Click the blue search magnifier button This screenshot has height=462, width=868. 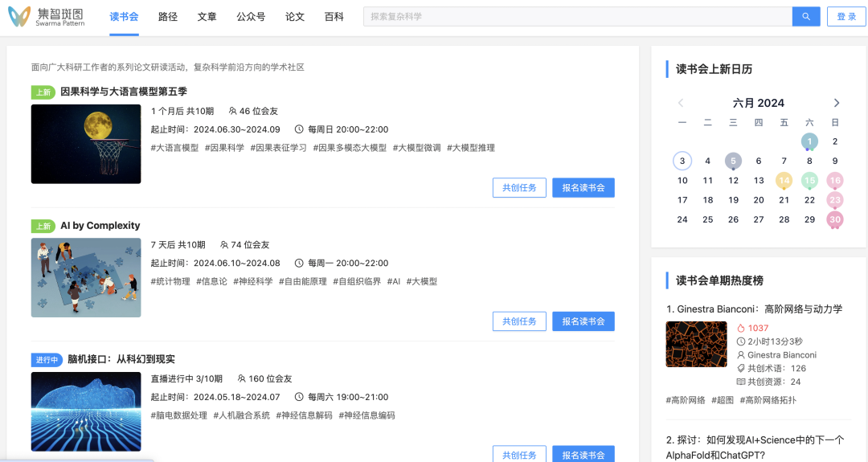[805, 17]
